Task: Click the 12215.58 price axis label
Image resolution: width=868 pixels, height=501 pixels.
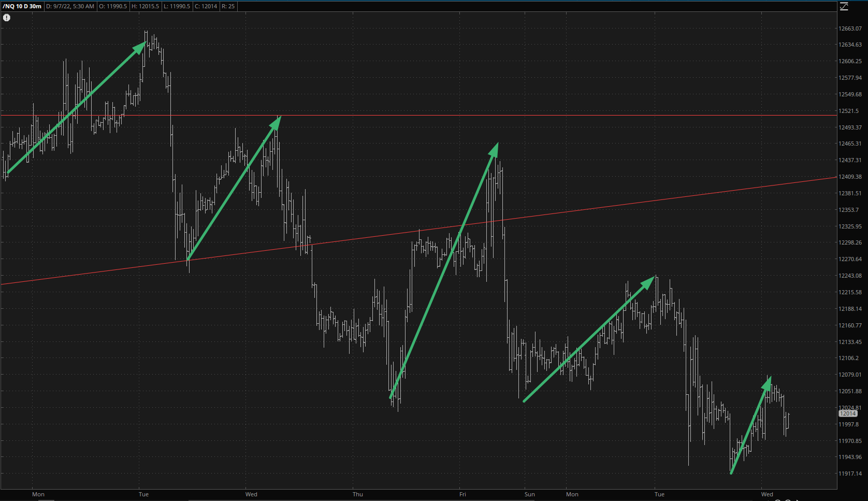Action: [850, 292]
